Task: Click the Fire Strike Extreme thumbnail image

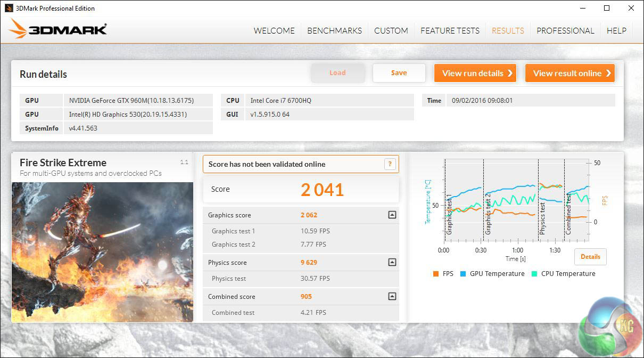Action: point(102,252)
